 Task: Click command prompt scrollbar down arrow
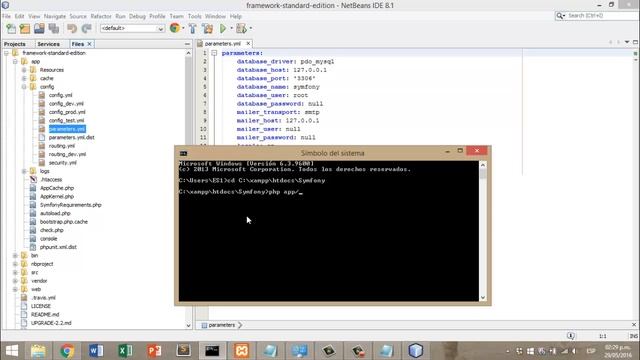(x=483, y=298)
